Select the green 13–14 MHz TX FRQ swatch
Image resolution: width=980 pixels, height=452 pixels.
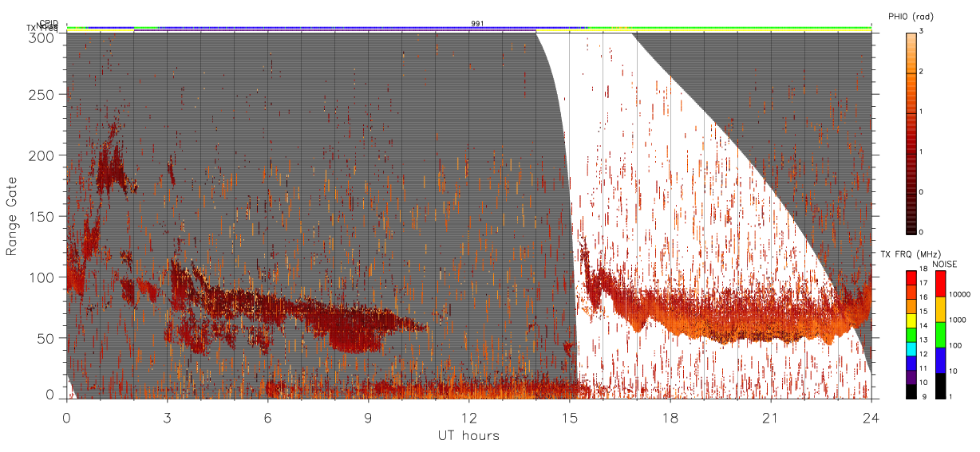click(x=911, y=335)
